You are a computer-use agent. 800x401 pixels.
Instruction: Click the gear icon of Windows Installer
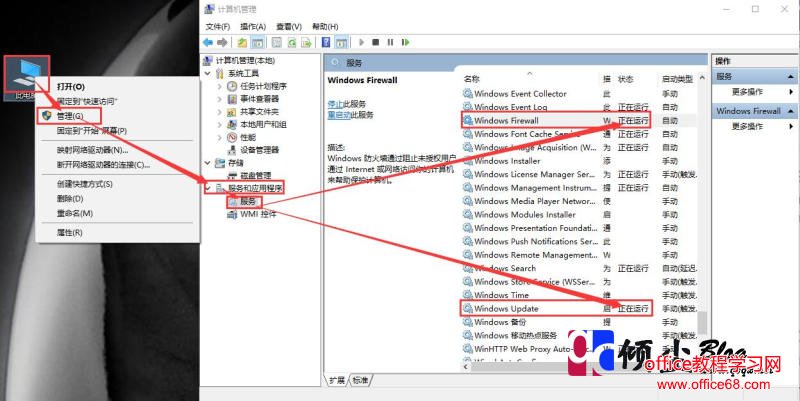click(x=467, y=161)
